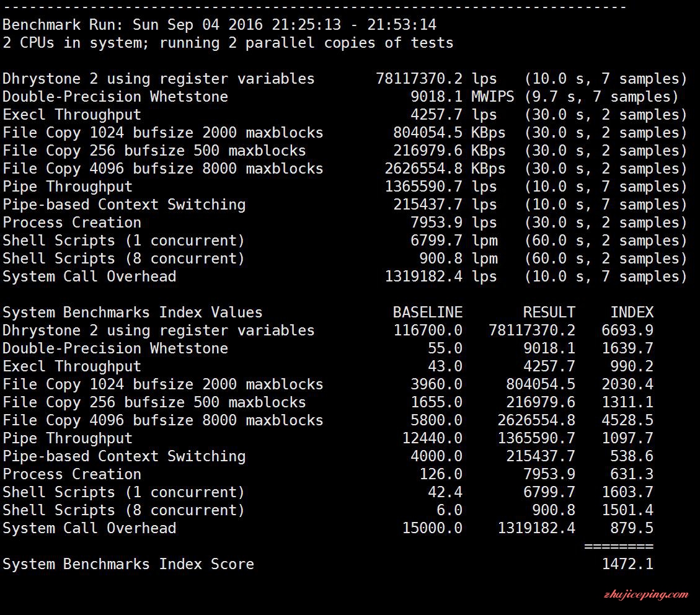Screen dimensions: 700x615
Task: Click Context Switching value '215437.7 lps'
Action: point(445,205)
